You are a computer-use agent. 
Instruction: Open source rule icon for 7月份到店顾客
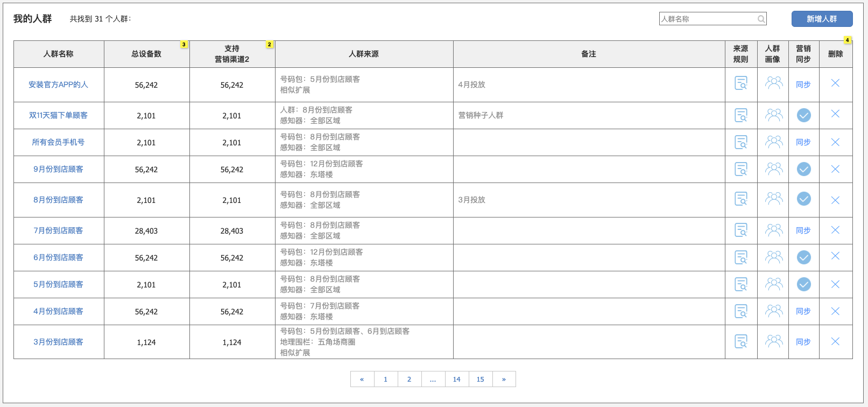741,230
